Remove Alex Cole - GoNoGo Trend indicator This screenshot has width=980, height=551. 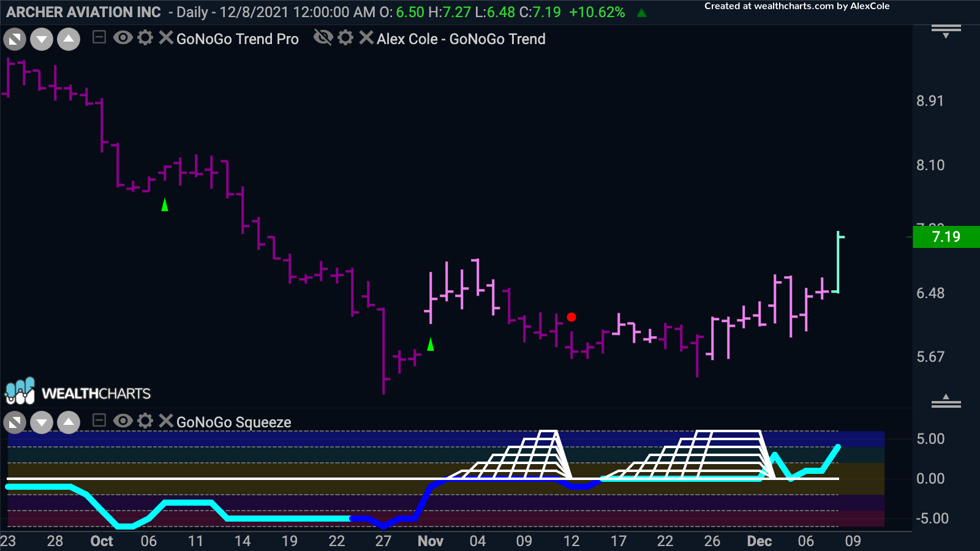366,38
